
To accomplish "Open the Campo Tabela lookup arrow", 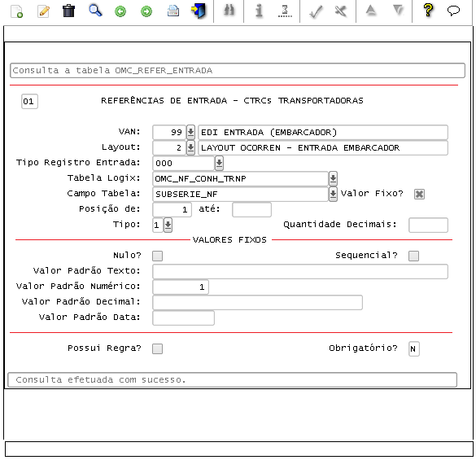I will 333,194.
